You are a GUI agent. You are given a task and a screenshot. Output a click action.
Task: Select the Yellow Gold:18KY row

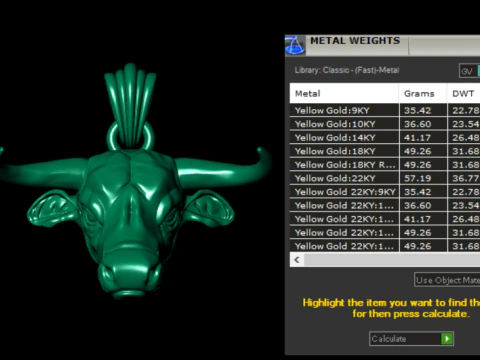385,151
